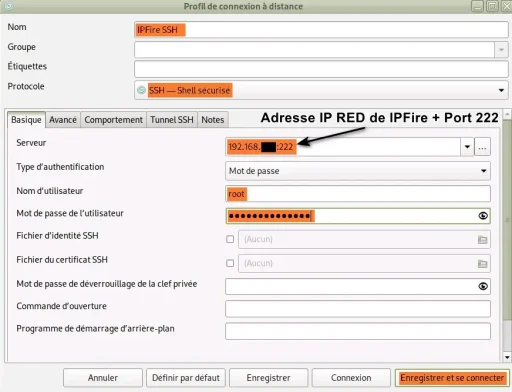Viewport: 512px width, 392px height.
Task: Expand the Serveur history dropdown arrow
Action: click(x=467, y=147)
